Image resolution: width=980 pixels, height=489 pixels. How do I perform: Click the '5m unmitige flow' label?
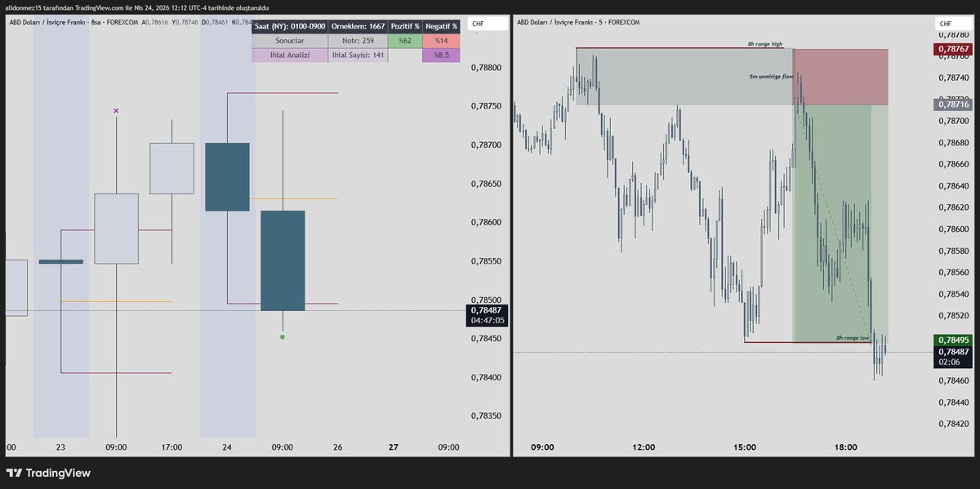click(x=771, y=76)
